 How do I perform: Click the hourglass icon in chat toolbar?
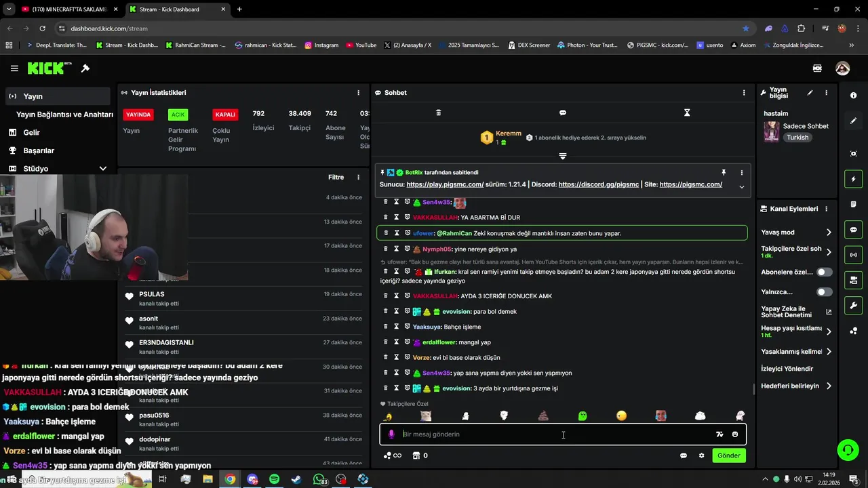[687, 113]
